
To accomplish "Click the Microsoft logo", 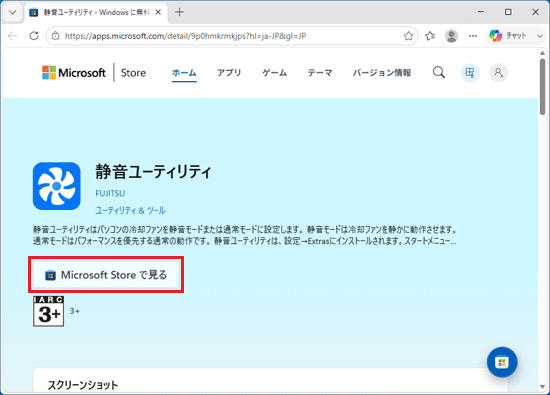I will tap(74, 73).
